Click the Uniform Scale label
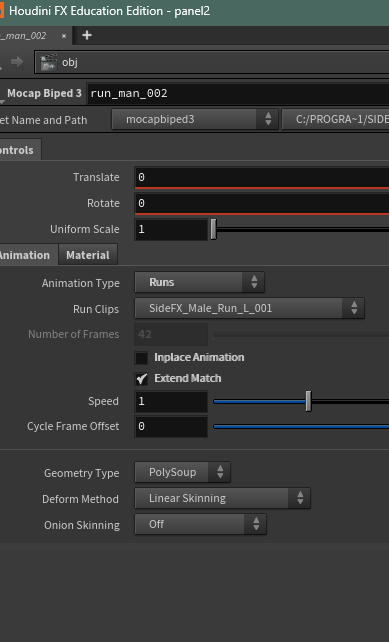 point(85,229)
